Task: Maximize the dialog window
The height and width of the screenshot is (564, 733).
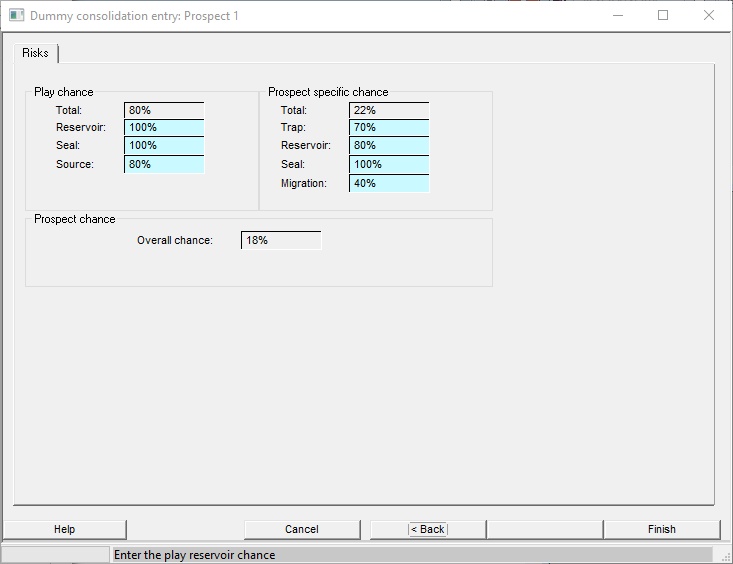Action: click(x=663, y=16)
